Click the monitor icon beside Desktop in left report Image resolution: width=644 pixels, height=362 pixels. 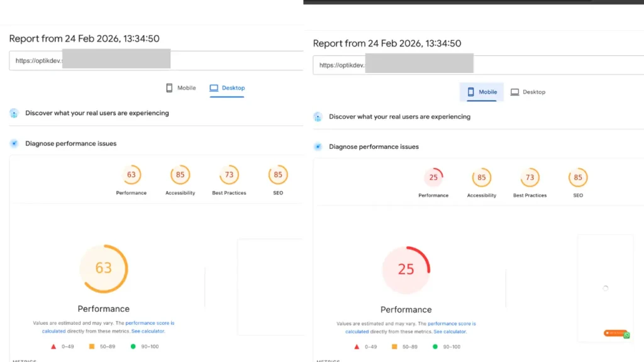point(213,88)
